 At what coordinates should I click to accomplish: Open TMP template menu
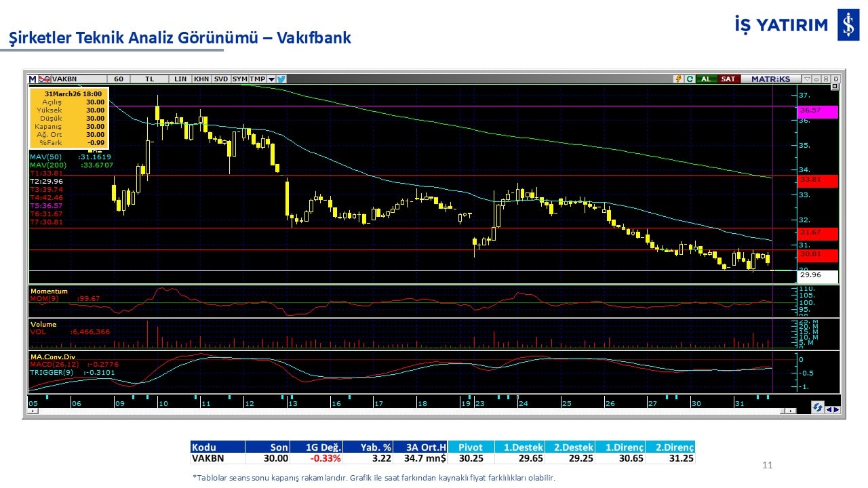click(x=257, y=79)
